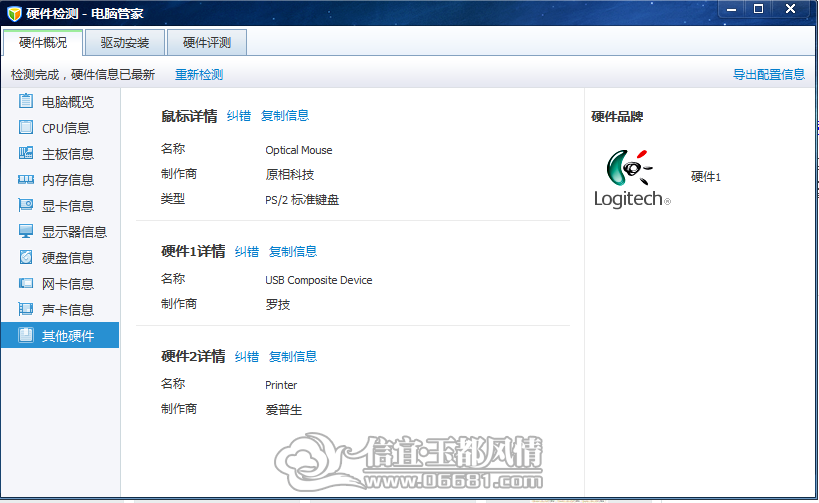The height and width of the screenshot is (503, 819).
Task: Click the 网卡信息 network card icon
Action: pos(26,283)
